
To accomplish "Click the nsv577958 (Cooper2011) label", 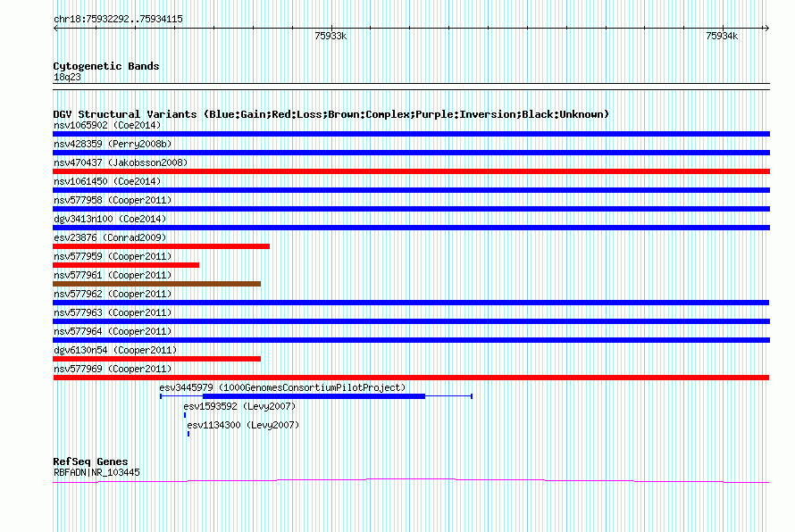I will pyautogui.click(x=113, y=200).
